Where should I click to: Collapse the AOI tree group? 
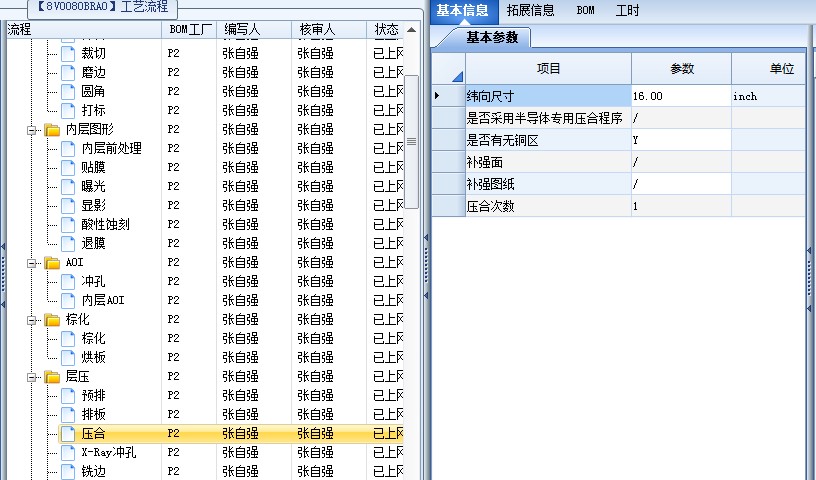[x=32, y=263]
